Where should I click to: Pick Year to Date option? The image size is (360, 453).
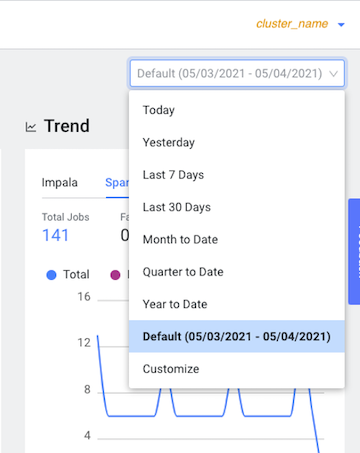point(237,304)
